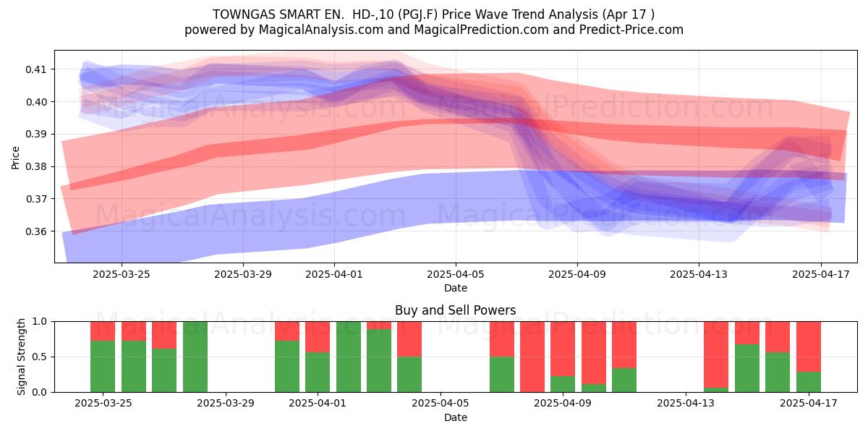Click the 'powered by MagicalAnalysis.com' subtitle line
The image size is (868, 434).
[434, 30]
